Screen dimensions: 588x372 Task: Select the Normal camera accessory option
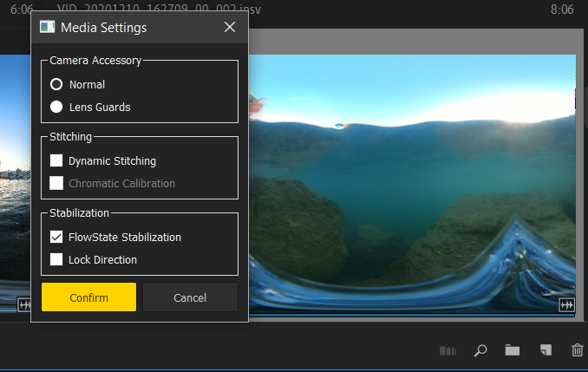pyautogui.click(x=56, y=84)
